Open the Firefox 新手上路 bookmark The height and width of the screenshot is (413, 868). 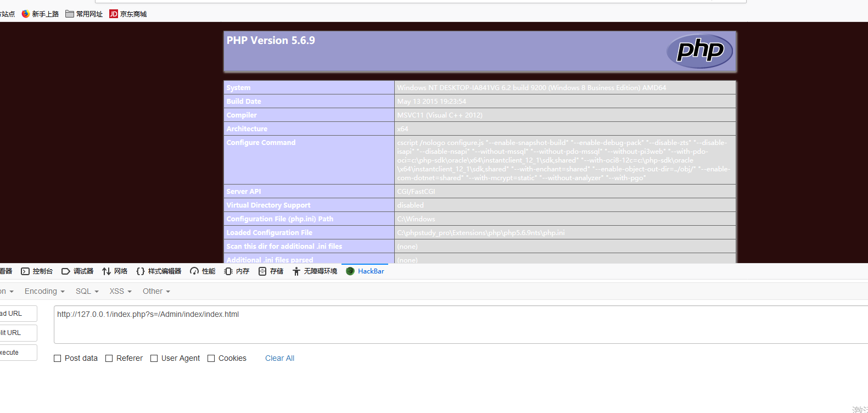[40, 14]
